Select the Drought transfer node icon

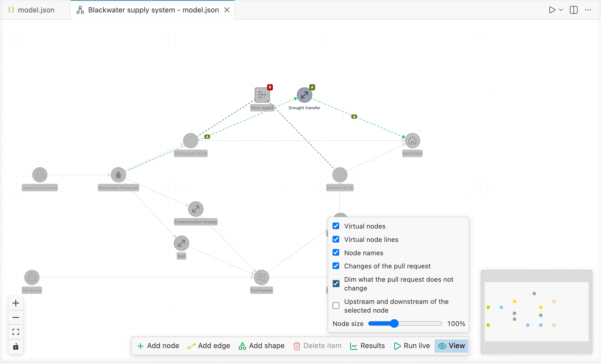click(x=304, y=95)
